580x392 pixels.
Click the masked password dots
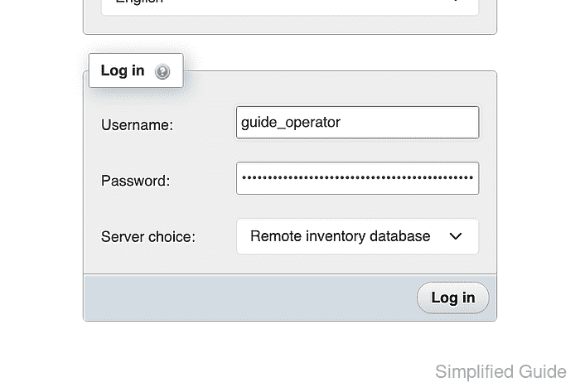pyautogui.click(x=357, y=177)
